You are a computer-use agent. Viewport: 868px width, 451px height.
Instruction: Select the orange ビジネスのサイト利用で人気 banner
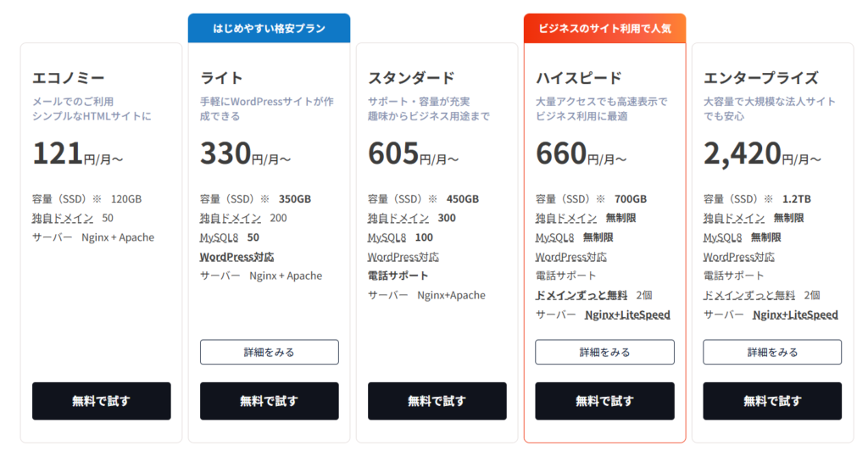click(604, 28)
